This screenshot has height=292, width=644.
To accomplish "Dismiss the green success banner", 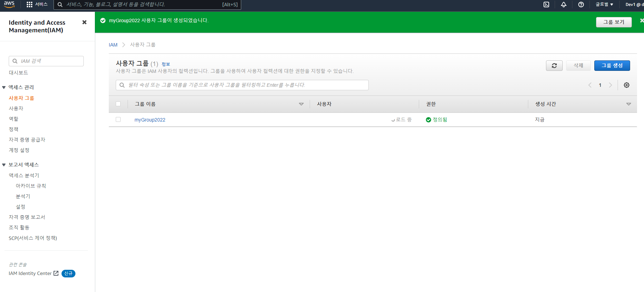I will (x=642, y=20).
